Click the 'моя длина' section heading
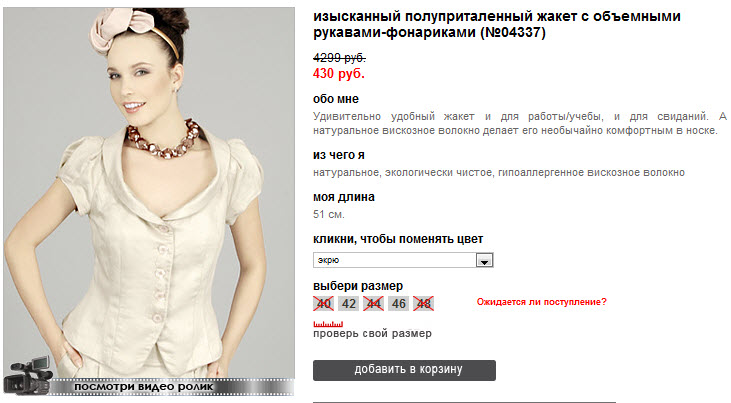 pos(344,197)
